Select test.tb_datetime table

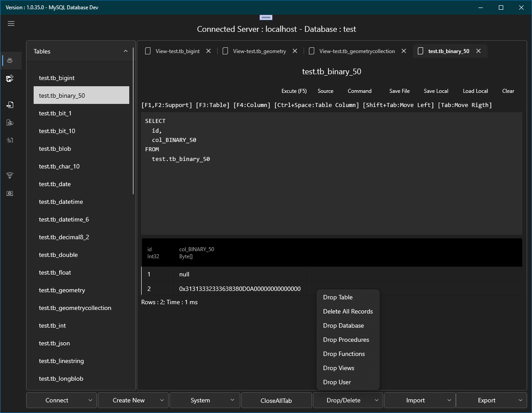pyautogui.click(x=81, y=202)
